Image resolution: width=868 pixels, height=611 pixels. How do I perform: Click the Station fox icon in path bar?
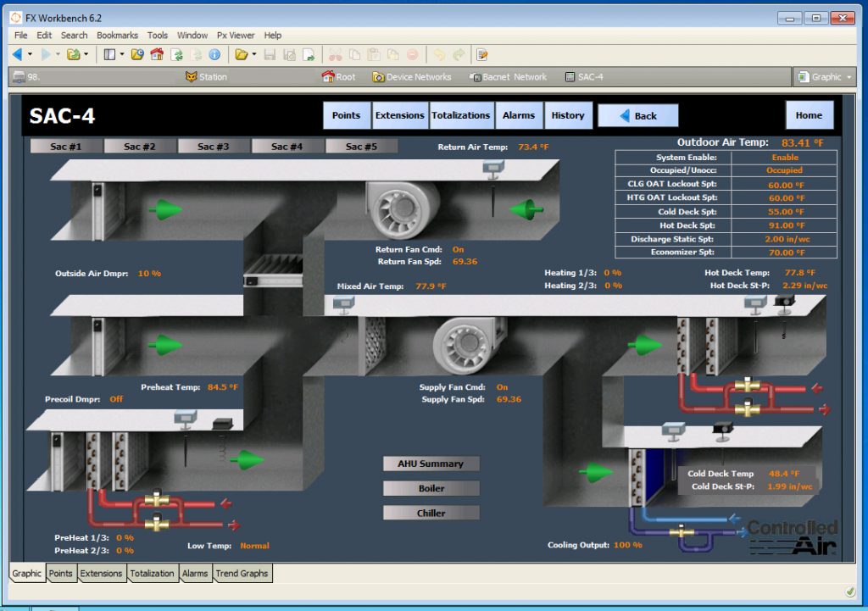click(x=191, y=77)
